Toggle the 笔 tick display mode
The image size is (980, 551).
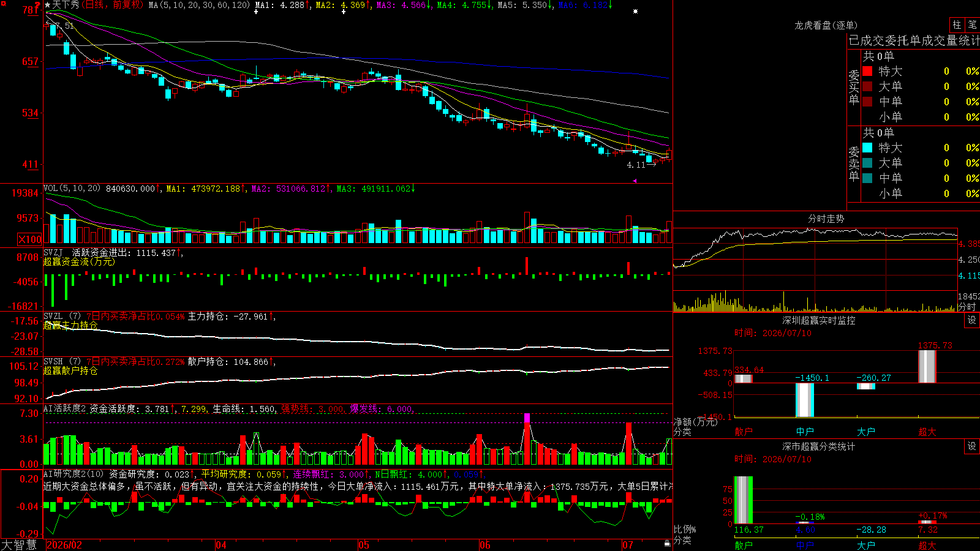(x=972, y=25)
